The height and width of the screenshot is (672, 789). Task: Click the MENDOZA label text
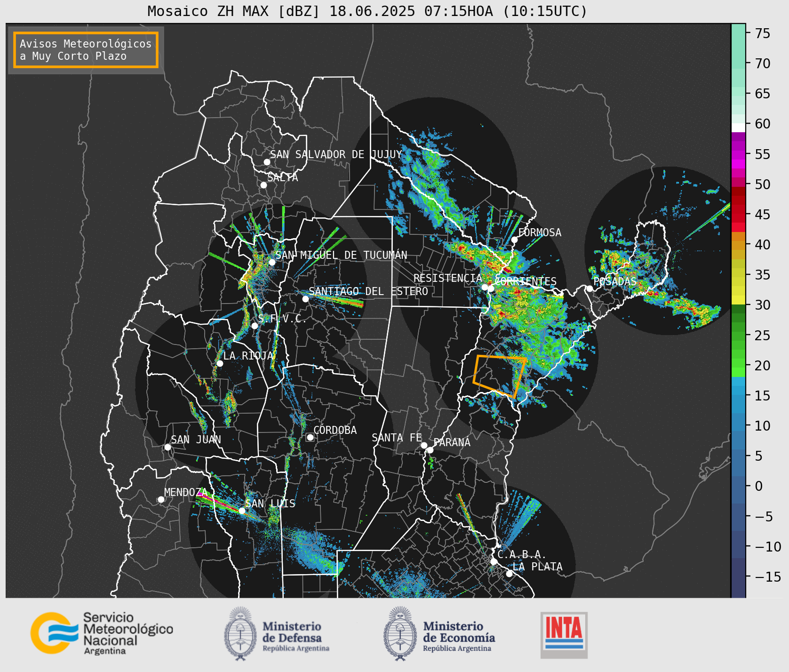tap(186, 492)
